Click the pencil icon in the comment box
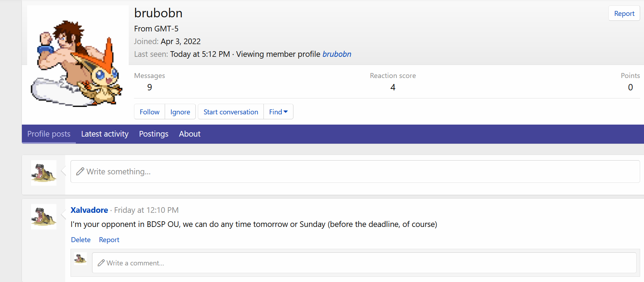644x282 pixels. tap(101, 263)
